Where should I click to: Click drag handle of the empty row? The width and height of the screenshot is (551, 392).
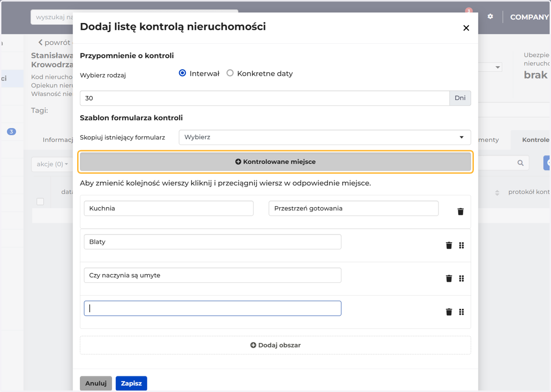(461, 312)
